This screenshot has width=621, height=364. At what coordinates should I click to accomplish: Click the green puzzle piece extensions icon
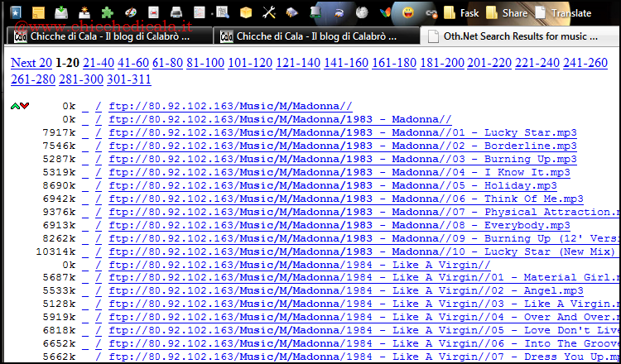click(x=107, y=12)
